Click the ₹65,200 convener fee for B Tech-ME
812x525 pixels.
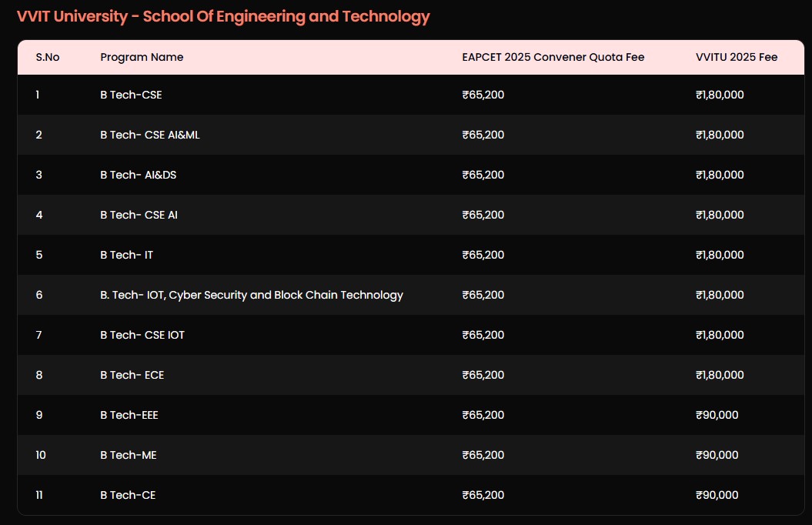click(483, 455)
